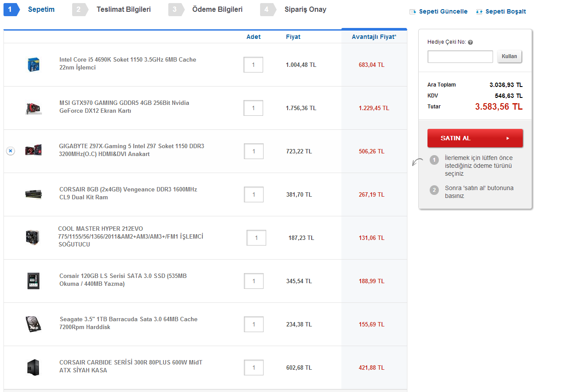
Task: Click the Avantajlı Fiyat column header
Action: [x=374, y=37]
